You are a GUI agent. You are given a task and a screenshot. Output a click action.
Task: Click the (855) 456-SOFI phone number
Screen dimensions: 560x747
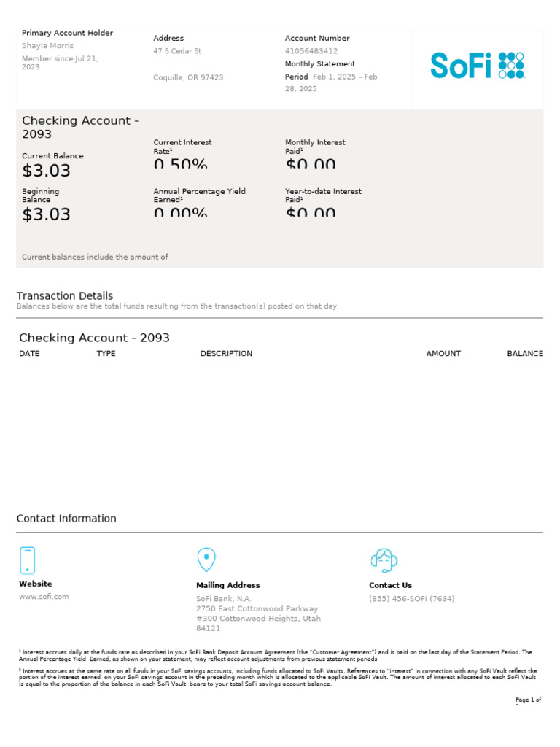(x=411, y=599)
